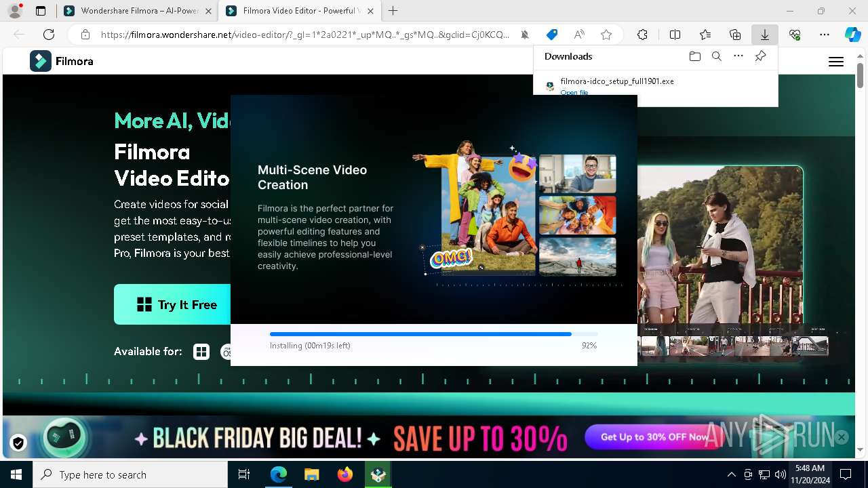Select the Windows platform icon
Screen dimensions: 868x488
click(201, 352)
